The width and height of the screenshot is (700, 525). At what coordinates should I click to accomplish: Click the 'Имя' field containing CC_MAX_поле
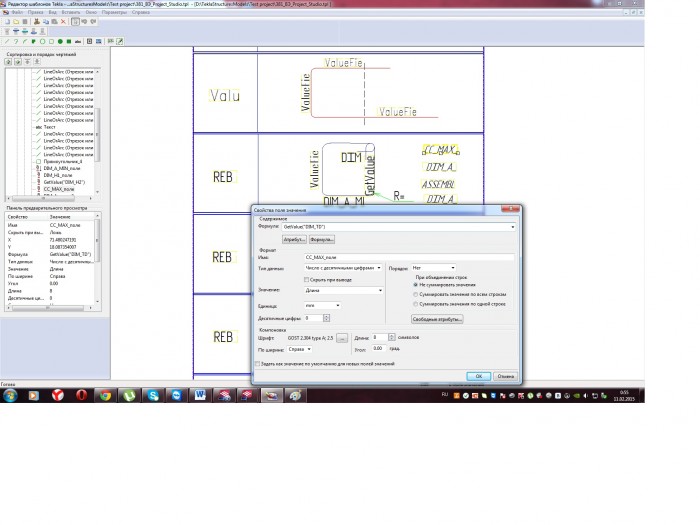409,257
